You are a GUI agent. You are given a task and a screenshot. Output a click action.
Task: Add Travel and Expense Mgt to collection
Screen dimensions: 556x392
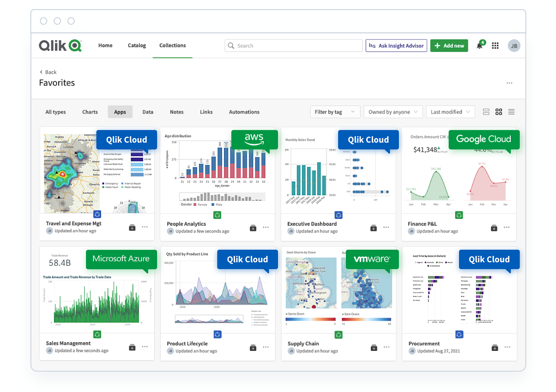point(132,227)
